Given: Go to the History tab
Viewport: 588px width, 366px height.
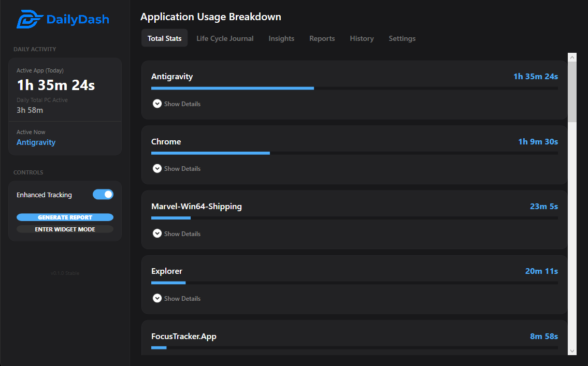Looking at the screenshot, I should click(362, 38).
